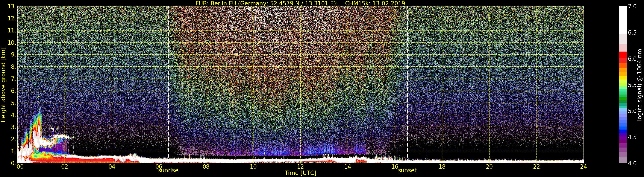The image size is (644, 177).
Task: Click the time tick label '18'
Action: 442,166
